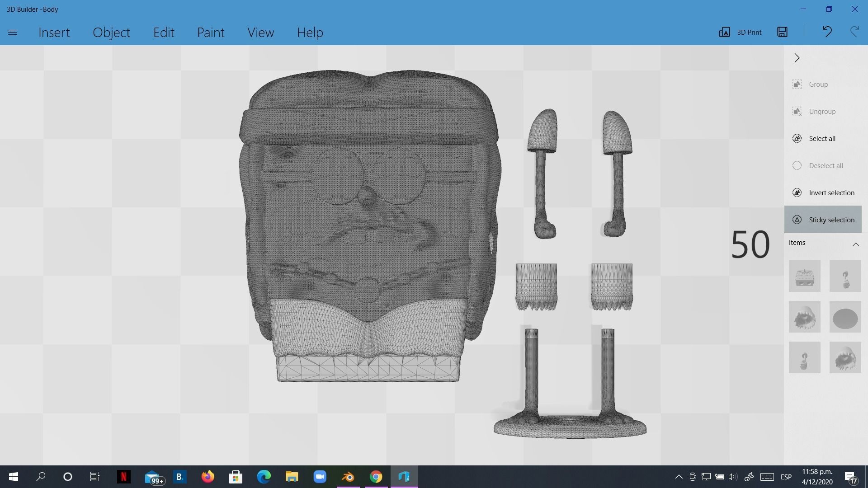
Task: Undo the last action
Action: coord(827,32)
